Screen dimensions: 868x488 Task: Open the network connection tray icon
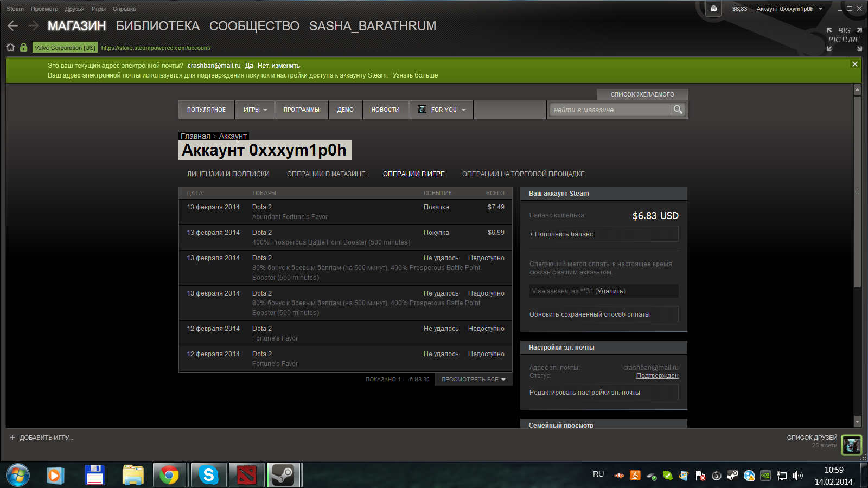[781, 476]
